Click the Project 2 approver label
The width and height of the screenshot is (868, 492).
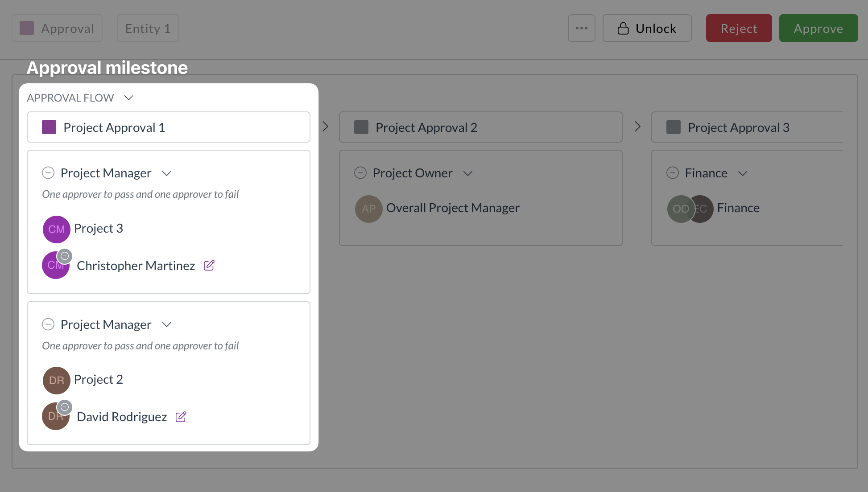(99, 379)
